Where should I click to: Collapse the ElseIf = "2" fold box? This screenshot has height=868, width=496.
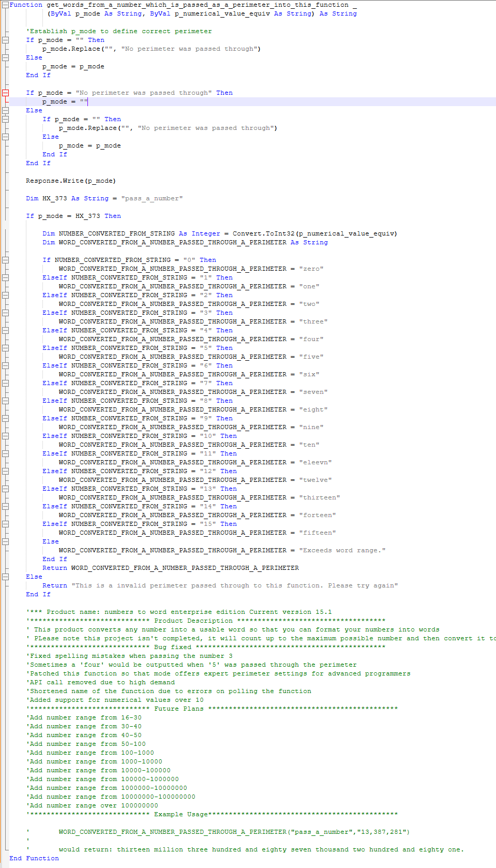click(x=5, y=295)
